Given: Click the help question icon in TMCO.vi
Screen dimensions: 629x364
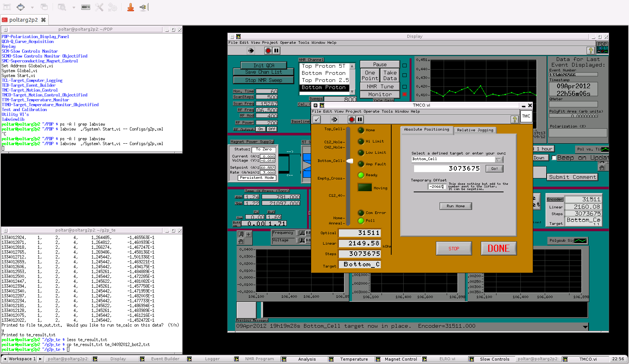Looking at the screenshot, I should coord(515,119).
